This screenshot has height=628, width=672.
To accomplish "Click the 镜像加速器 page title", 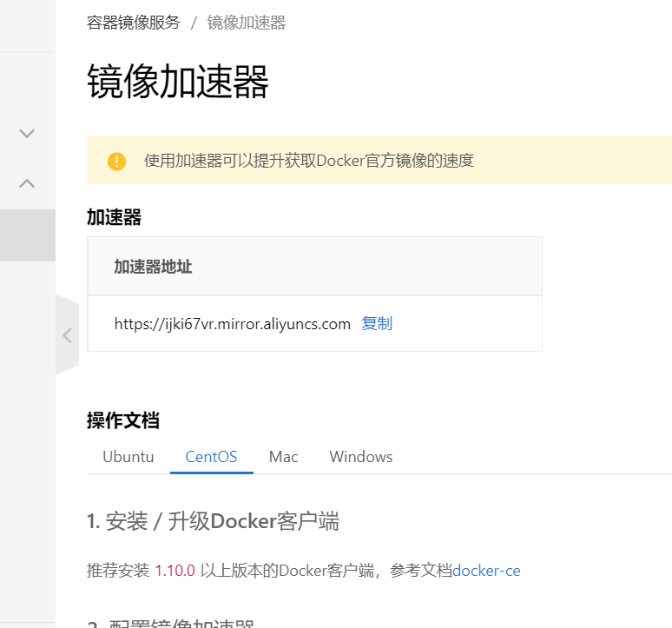I will coord(178,82).
